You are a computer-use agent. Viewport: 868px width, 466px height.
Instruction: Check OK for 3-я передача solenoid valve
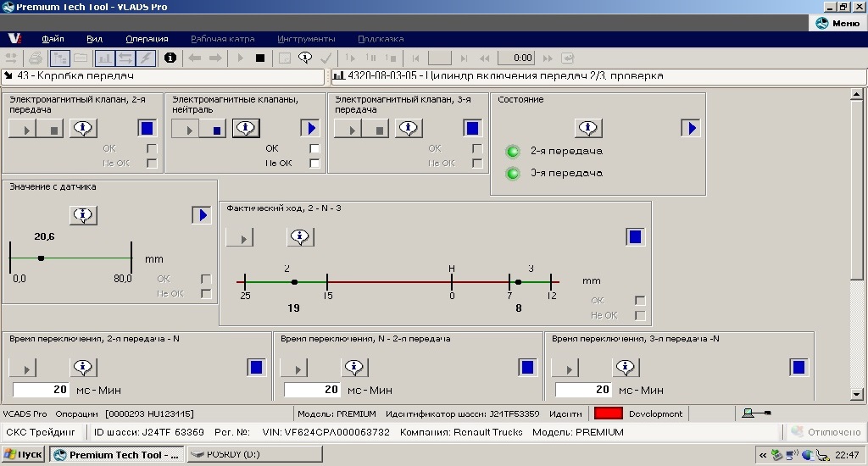(477, 148)
